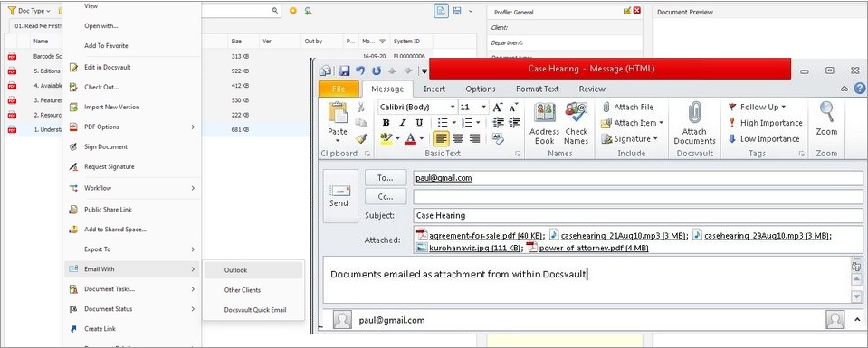868x348 pixels.
Task: Click the Doc Type filter dropdown
Action: [29, 11]
